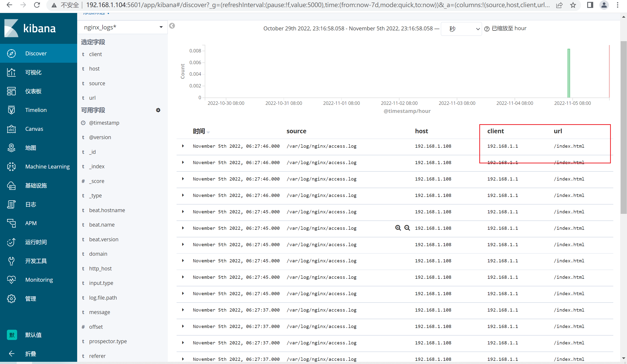This screenshot has height=364, width=627.
Task: Click the green histogram bar
Action: coord(568,73)
